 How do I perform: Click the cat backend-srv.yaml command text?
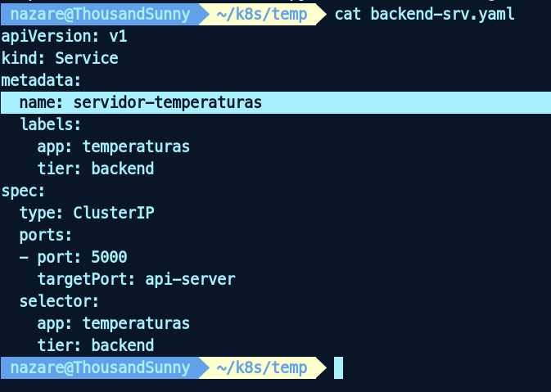(x=425, y=14)
